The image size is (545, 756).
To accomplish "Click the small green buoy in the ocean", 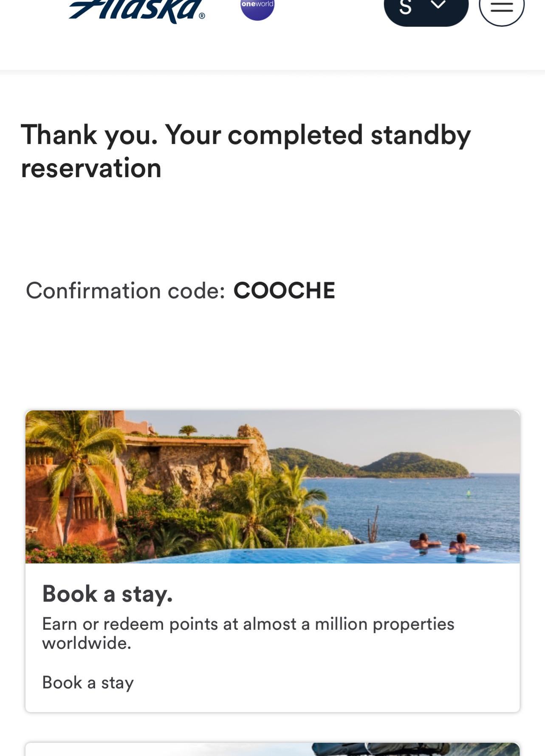I will point(469,493).
